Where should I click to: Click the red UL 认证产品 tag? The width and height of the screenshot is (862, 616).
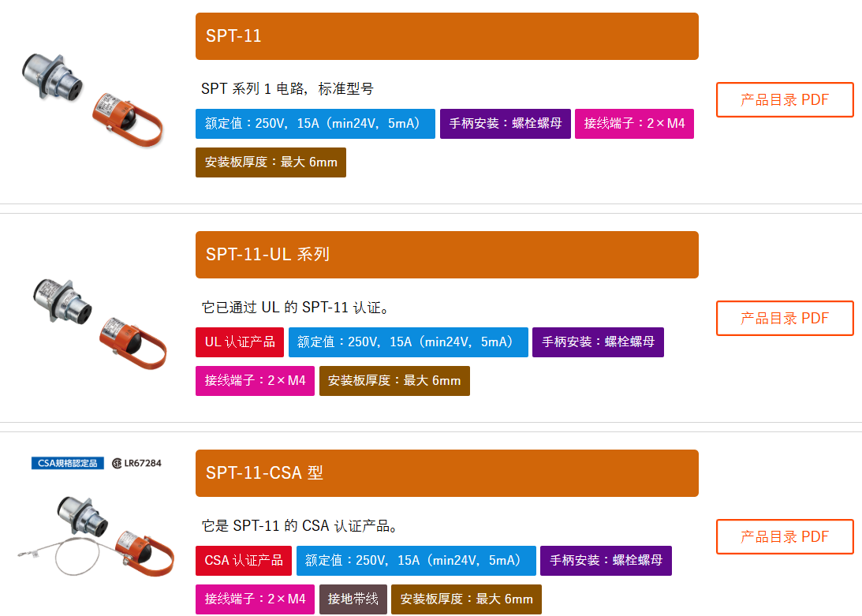point(240,342)
